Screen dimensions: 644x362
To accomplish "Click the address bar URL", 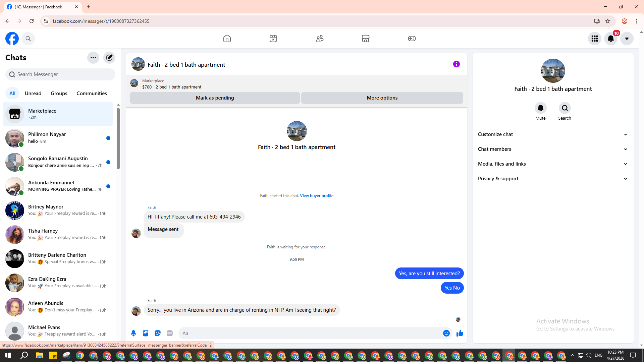I will click(x=101, y=21).
